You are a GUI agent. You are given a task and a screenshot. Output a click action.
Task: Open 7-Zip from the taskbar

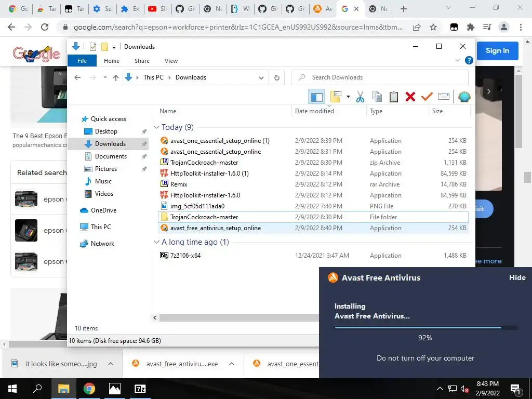pos(140,389)
